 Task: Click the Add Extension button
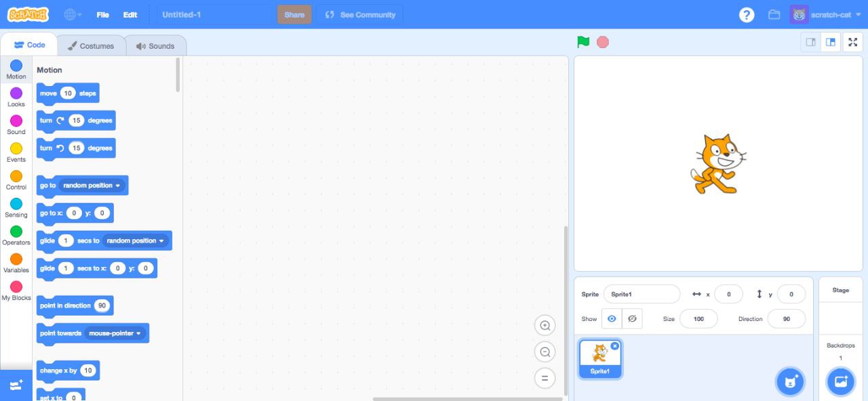(16, 385)
